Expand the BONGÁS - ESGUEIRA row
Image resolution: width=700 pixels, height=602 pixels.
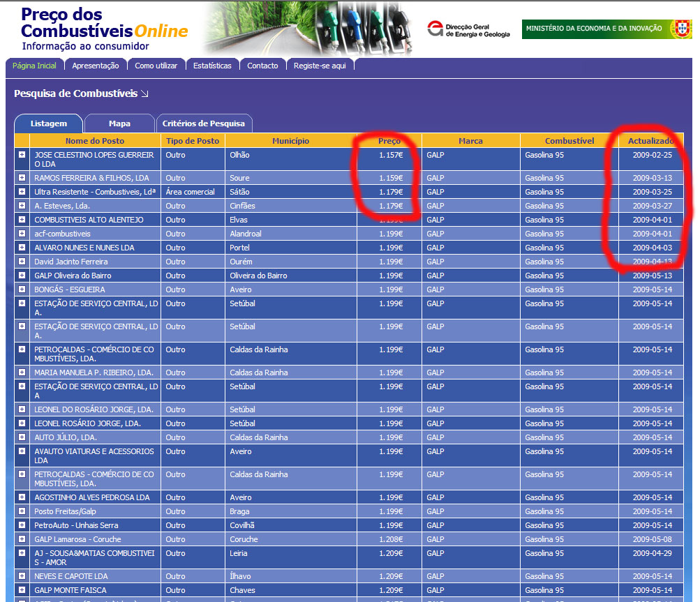pyautogui.click(x=22, y=289)
